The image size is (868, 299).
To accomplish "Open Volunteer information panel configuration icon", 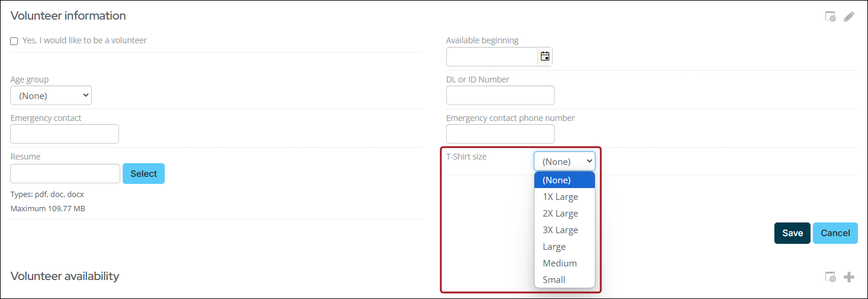I will click(x=831, y=17).
